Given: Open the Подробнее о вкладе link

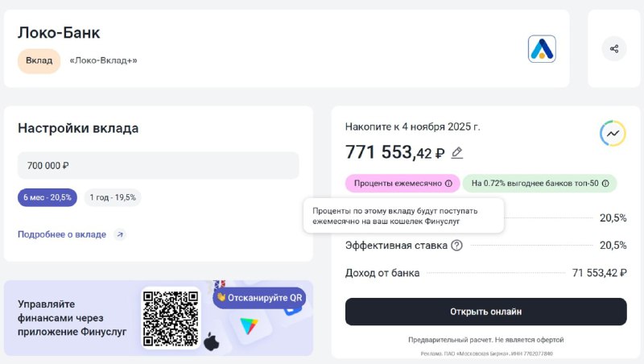Looking at the screenshot, I should pyautogui.click(x=62, y=234).
